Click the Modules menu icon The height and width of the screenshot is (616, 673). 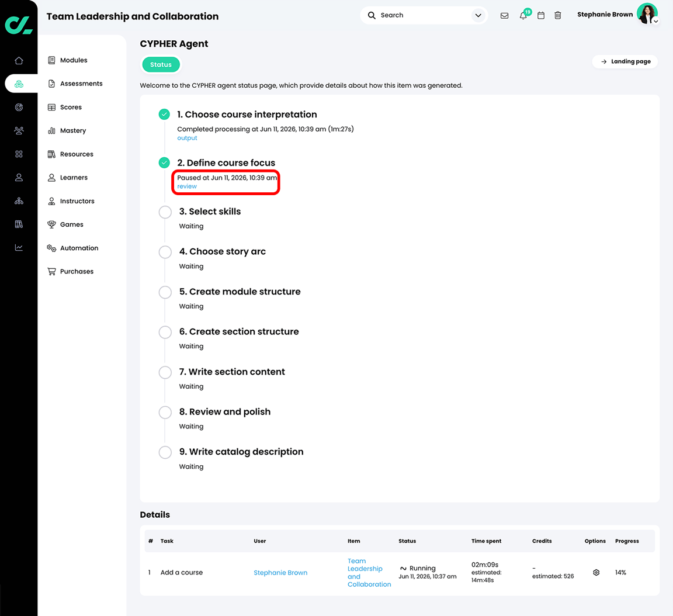click(x=51, y=60)
